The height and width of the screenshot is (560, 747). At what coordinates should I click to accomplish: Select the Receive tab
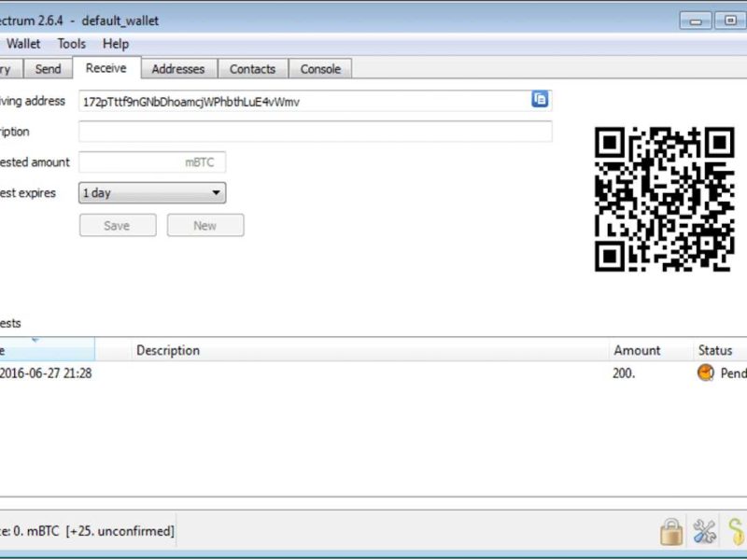106,68
